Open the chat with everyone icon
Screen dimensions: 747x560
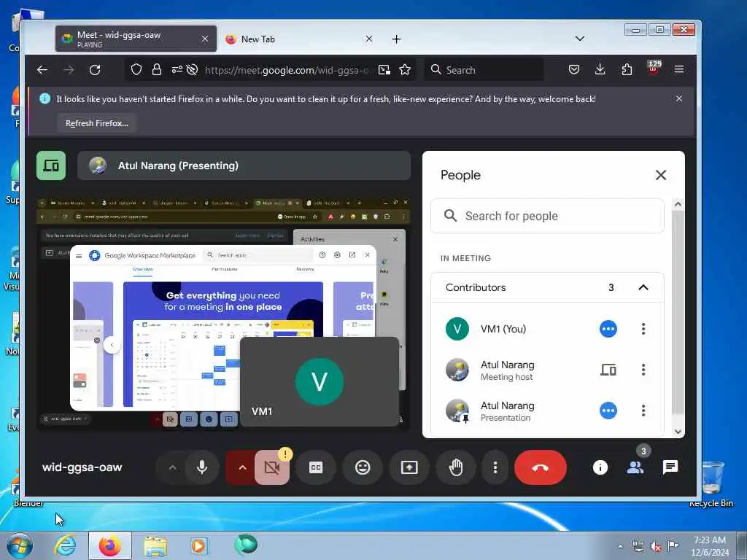[670, 467]
